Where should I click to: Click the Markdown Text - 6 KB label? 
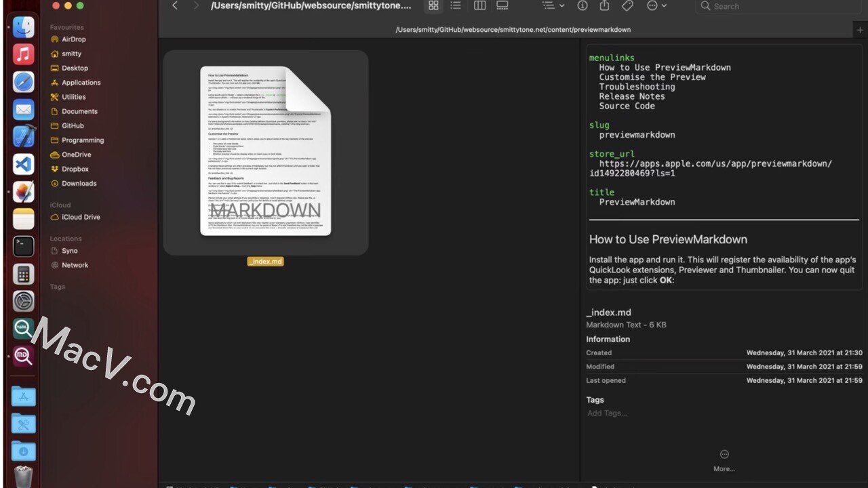pyautogui.click(x=626, y=325)
